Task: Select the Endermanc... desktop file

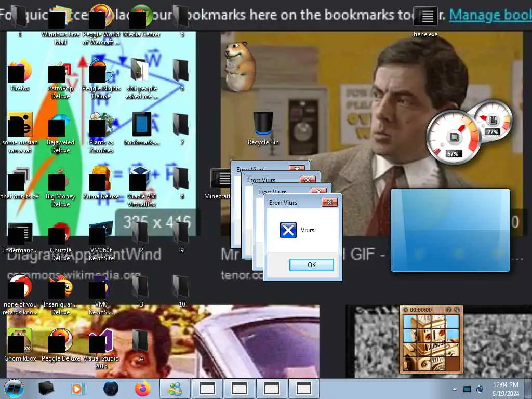Action: click(x=20, y=237)
